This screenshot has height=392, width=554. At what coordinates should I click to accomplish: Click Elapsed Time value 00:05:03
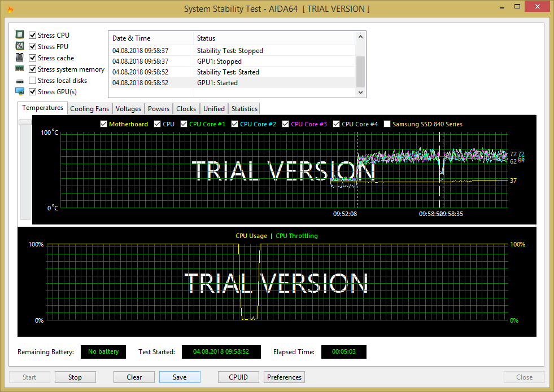coord(344,352)
